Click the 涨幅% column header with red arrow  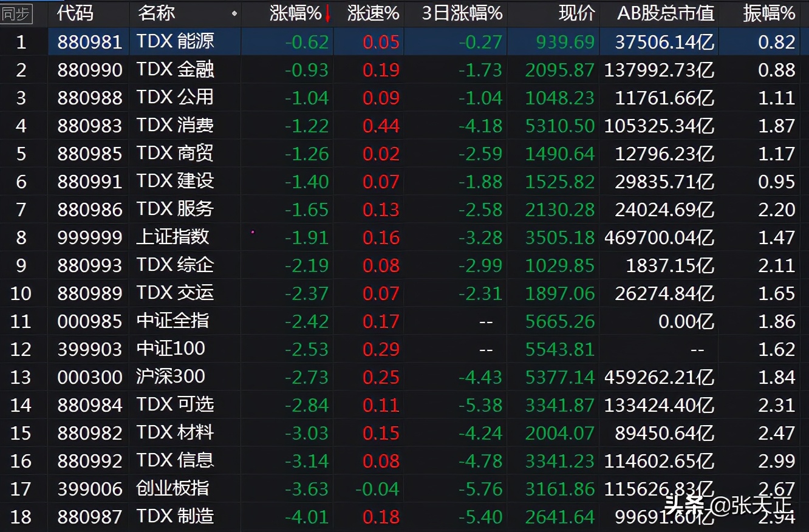(301, 13)
